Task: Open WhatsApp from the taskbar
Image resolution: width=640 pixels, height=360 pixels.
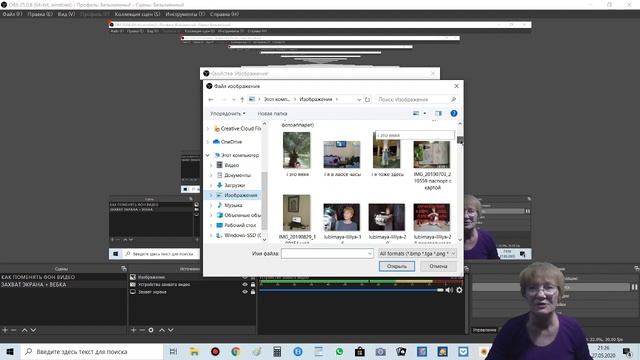Action: [339, 351]
